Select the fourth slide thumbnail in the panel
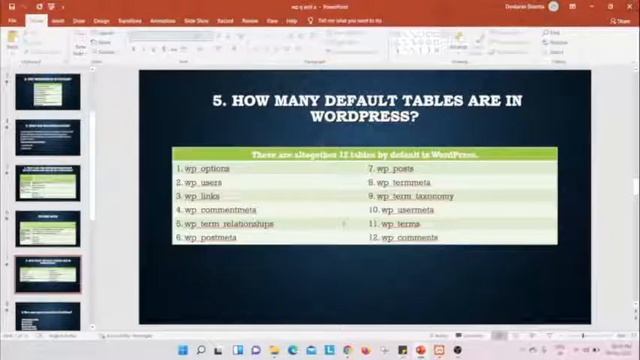Screen dimensions: 640x360 click(x=48, y=229)
